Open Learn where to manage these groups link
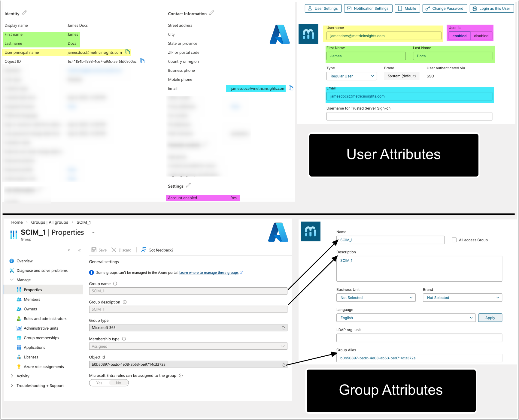The image size is (519, 420). 209,273
